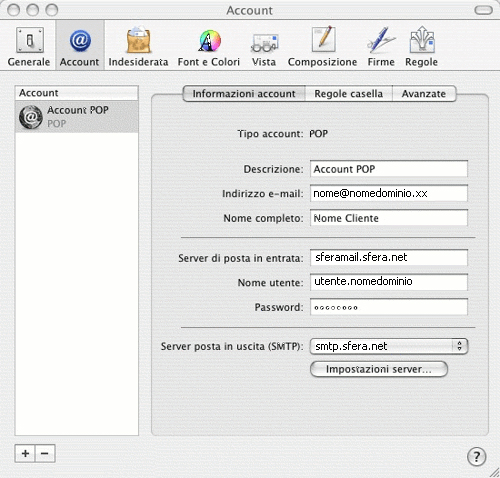Image resolution: width=500 pixels, height=478 pixels.
Task: Open the Generale preferences pane
Action: tap(29, 47)
